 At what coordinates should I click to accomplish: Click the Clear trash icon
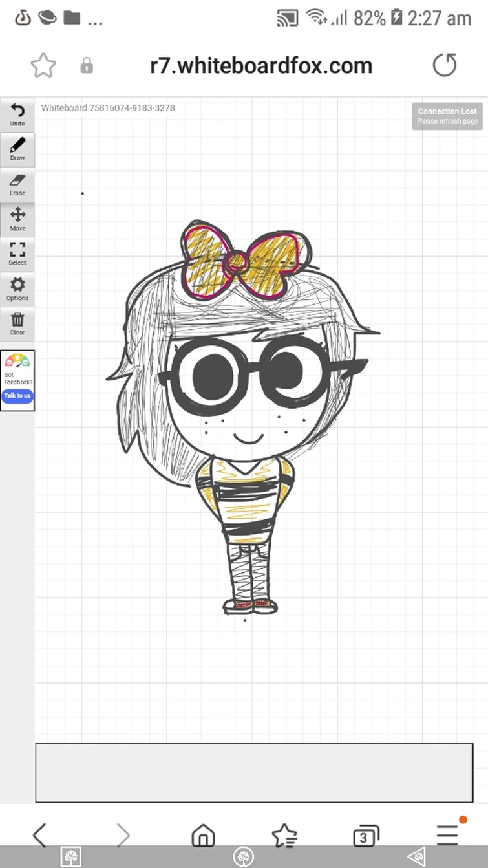[17, 323]
